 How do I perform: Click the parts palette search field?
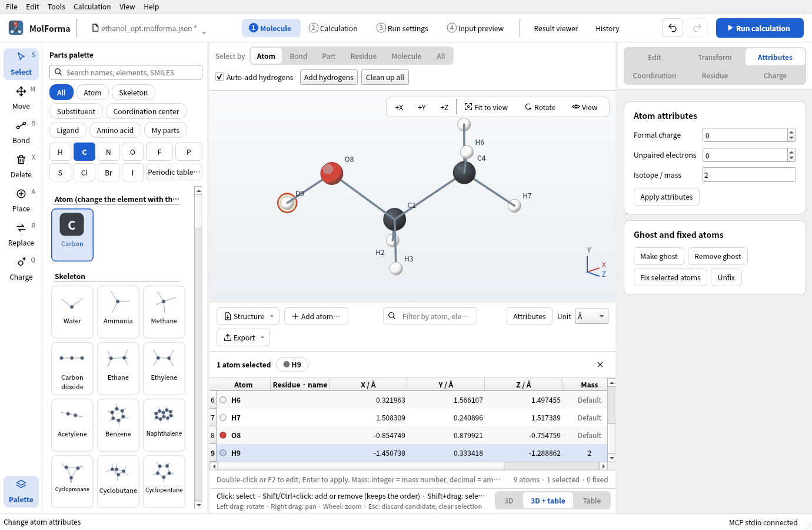point(126,72)
